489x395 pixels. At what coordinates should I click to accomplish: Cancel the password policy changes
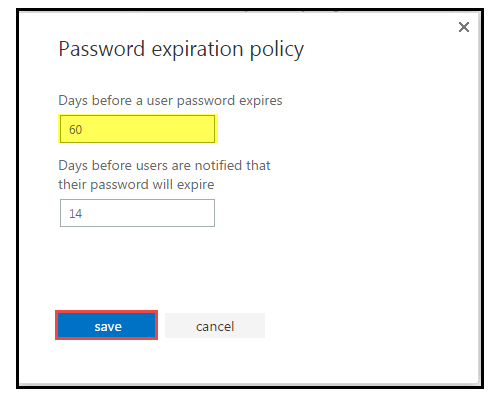(x=215, y=326)
